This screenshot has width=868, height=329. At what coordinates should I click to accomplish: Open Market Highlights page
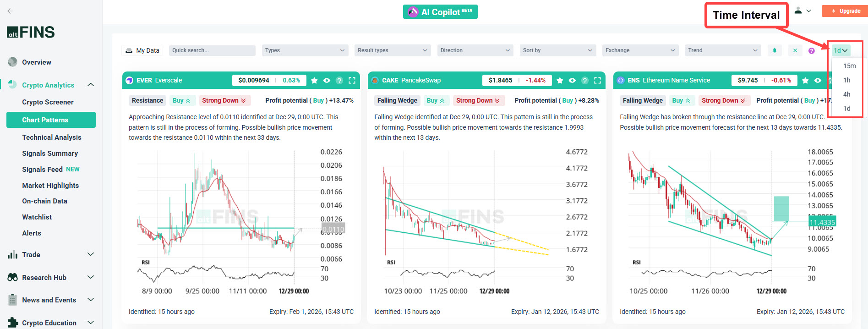tap(50, 186)
